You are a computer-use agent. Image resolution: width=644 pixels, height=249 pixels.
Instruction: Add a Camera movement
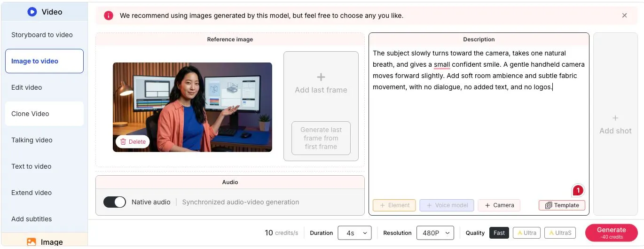tap(499, 205)
